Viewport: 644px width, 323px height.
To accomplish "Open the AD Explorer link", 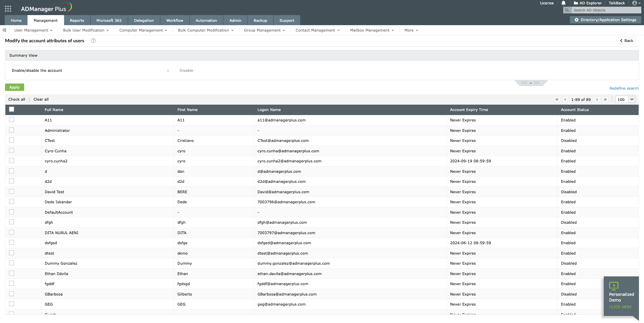I will click(x=588, y=3).
